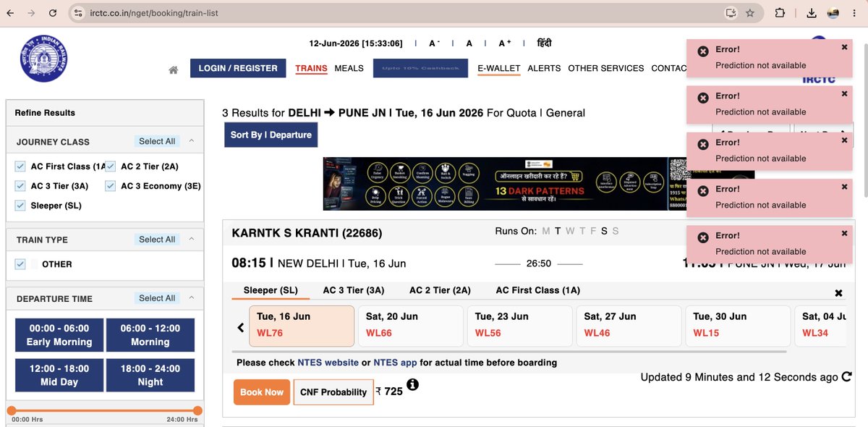Viewport: 868px width, 427px height.
Task: Filter by 00:00 - 06:00 Early Morning
Action: point(59,335)
